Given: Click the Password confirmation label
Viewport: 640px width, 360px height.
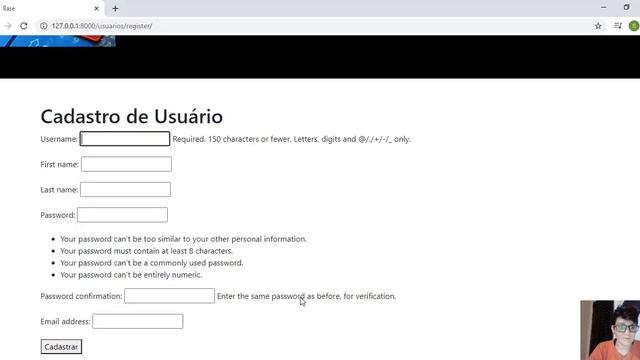Looking at the screenshot, I should point(81,296).
